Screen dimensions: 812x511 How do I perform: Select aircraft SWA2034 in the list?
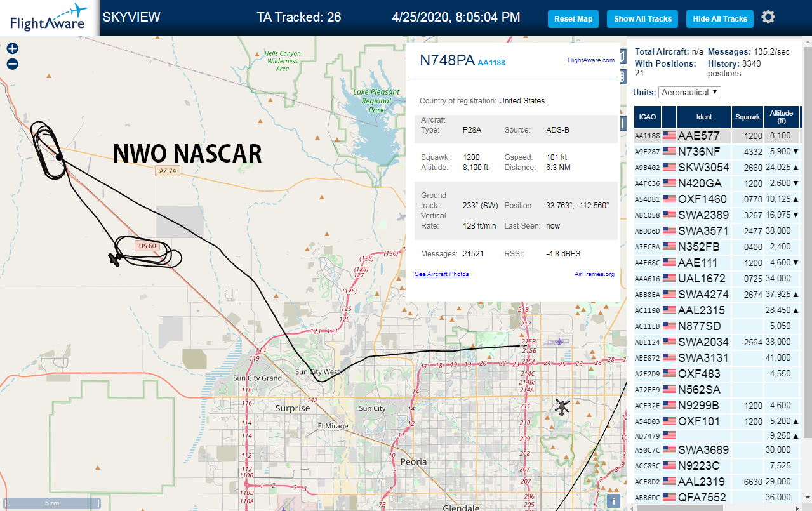coord(703,342)
